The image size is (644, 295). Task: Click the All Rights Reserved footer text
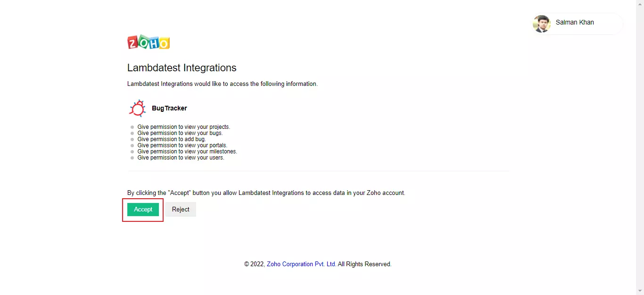point(364,264)
